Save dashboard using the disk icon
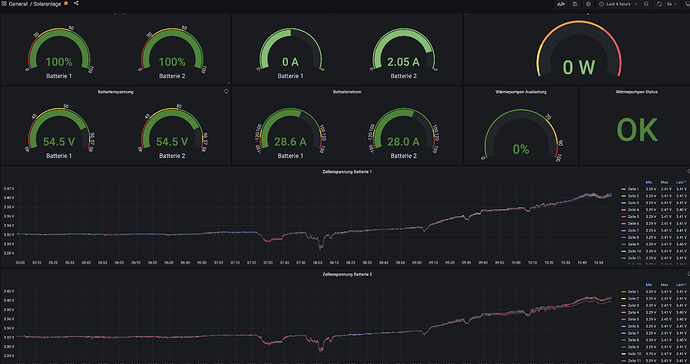 tap(575, 4)
